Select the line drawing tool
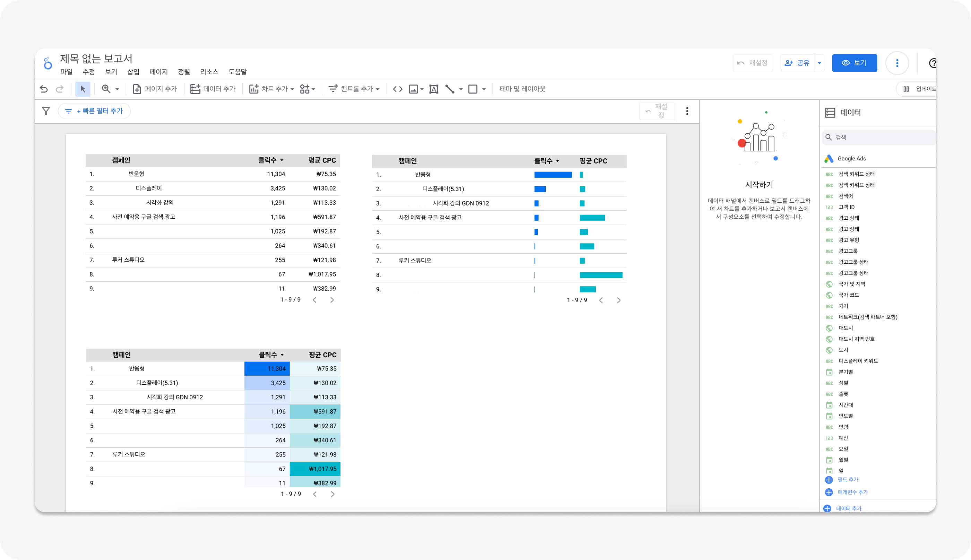 [449, 89]
